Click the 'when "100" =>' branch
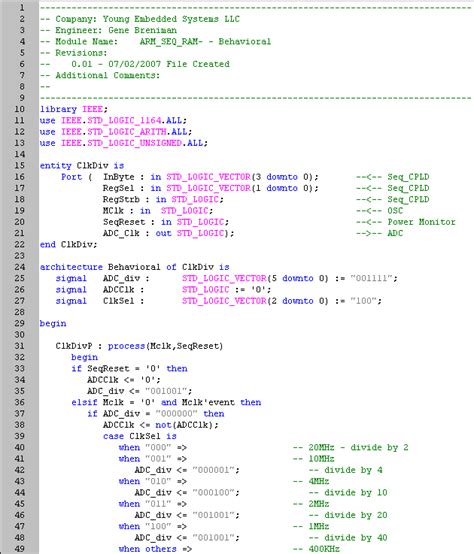474x554 pixels. (153, 527)
